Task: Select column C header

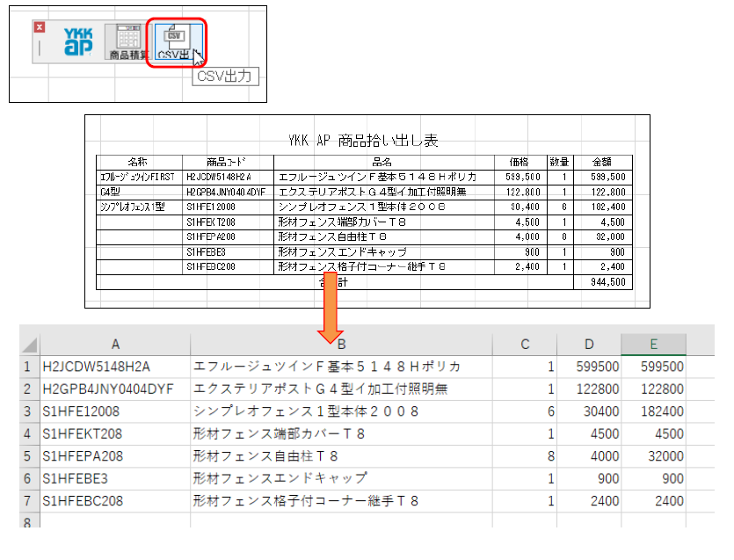Action: 525,345
